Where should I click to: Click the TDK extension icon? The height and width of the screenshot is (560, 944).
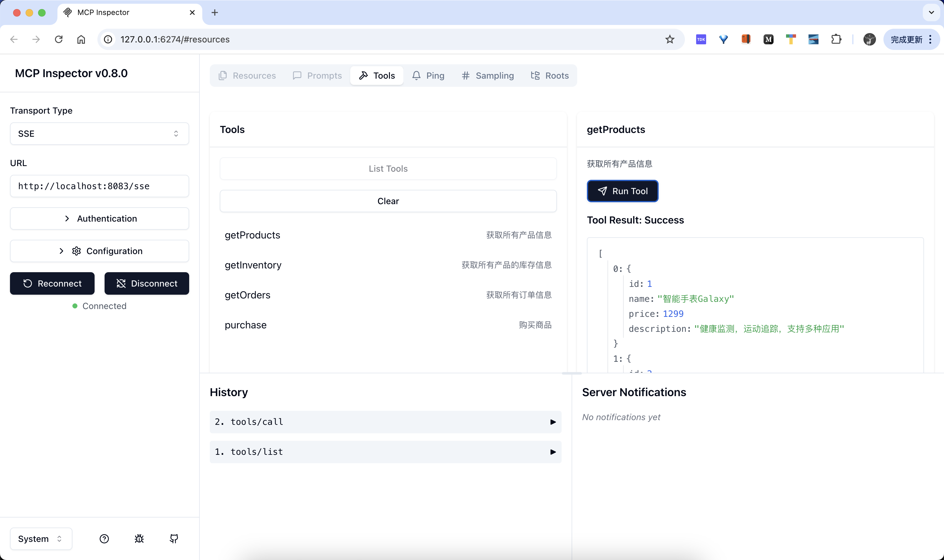[701, 39]
